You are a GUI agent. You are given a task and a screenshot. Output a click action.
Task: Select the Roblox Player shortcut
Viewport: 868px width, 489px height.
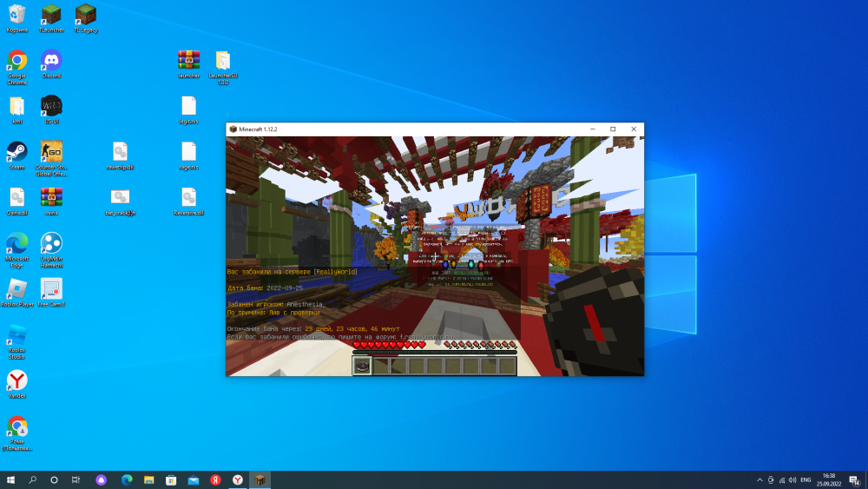click(x=17, y=293)
